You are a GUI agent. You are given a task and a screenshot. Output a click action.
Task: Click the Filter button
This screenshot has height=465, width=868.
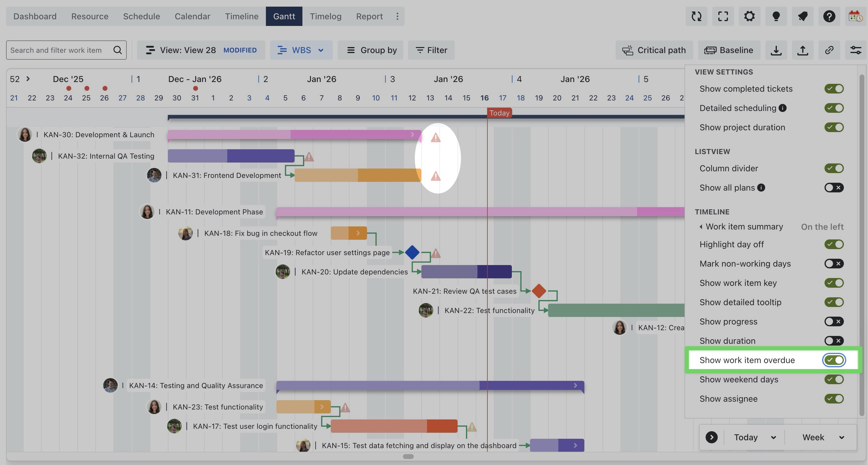[x=431, y=50]
